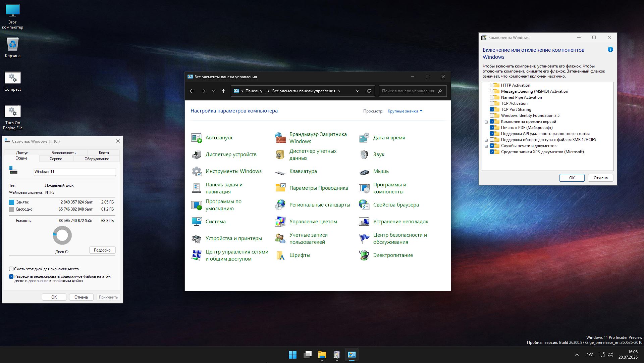644x363 pixels.
Task: Open Программы по умолчанию icon
Action: pyautogui.click(x=196, y=205)
